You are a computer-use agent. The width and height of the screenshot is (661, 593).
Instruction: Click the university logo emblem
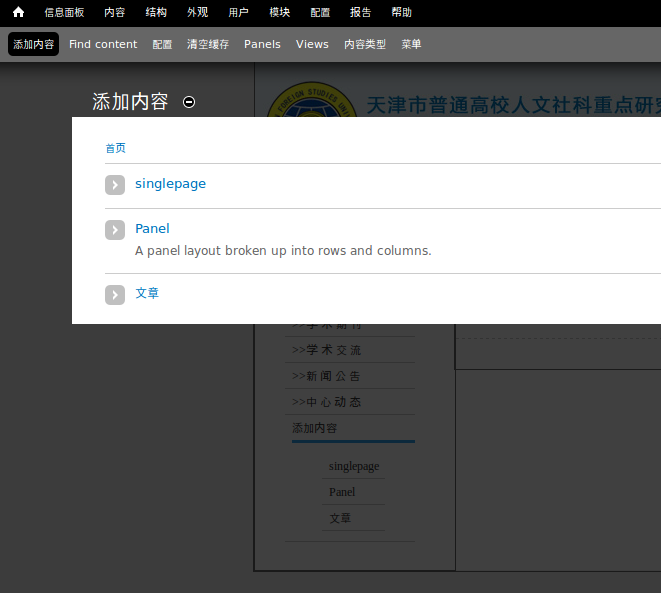pos(312,99)
